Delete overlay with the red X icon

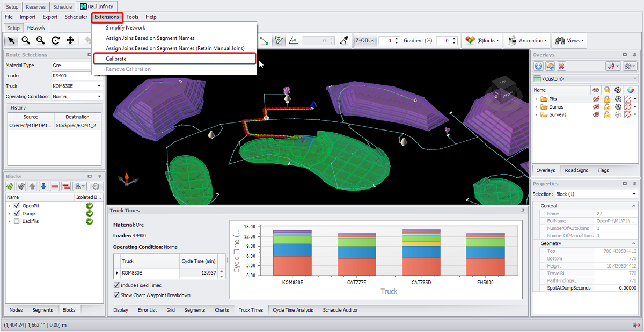coord(561,66)
